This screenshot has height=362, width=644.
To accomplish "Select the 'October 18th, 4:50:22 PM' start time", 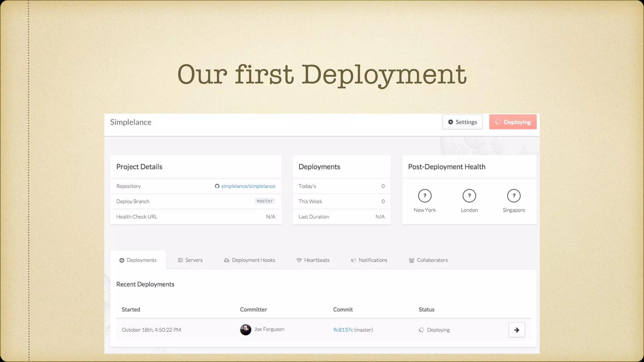I will coord(151,330).
